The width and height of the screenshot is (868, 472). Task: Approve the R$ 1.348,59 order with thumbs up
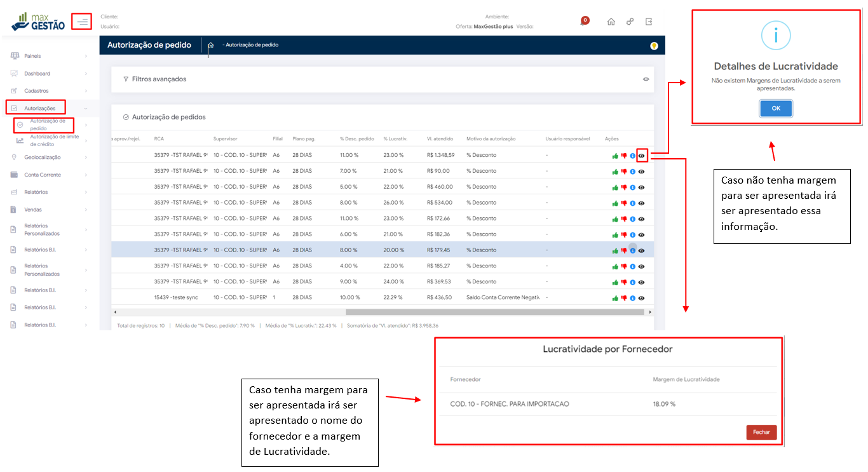(615, 156)
